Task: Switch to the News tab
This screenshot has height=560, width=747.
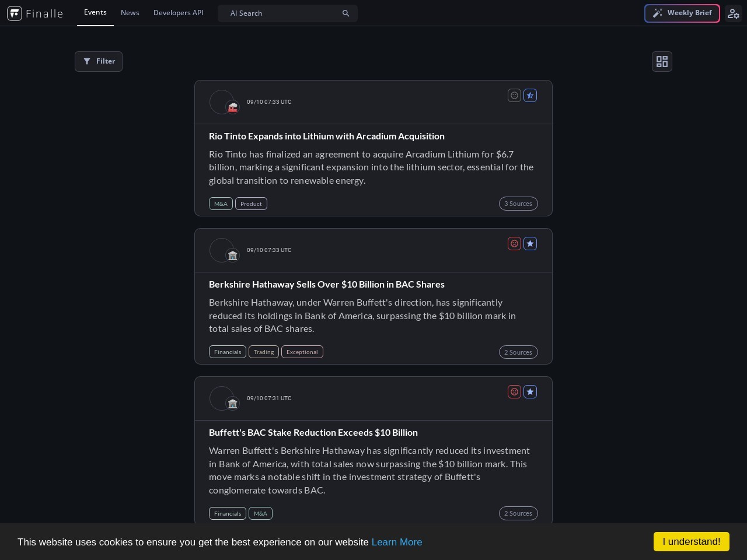Action: click(130, 13)
